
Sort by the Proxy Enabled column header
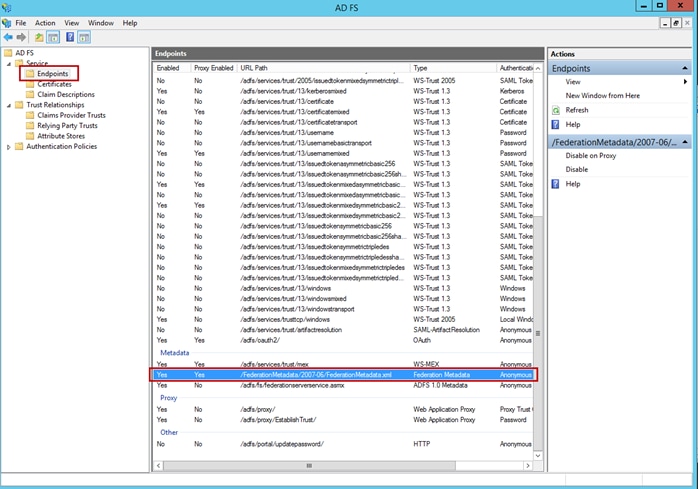pos(214,68)
